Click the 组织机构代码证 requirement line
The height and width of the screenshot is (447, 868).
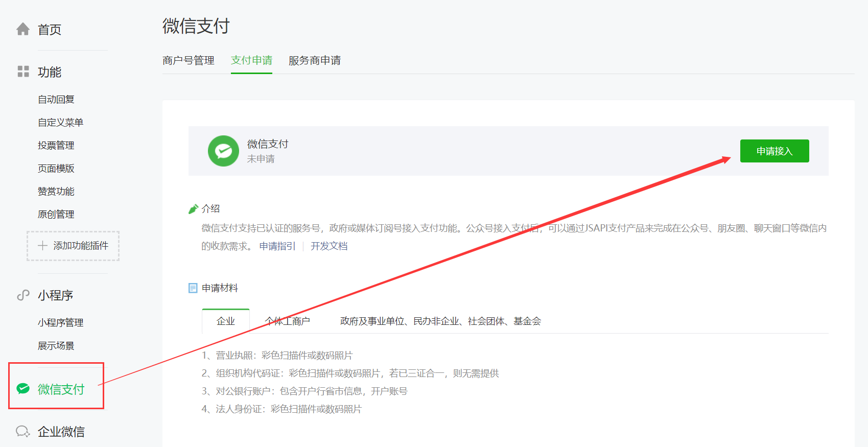(x=350, y=373)
